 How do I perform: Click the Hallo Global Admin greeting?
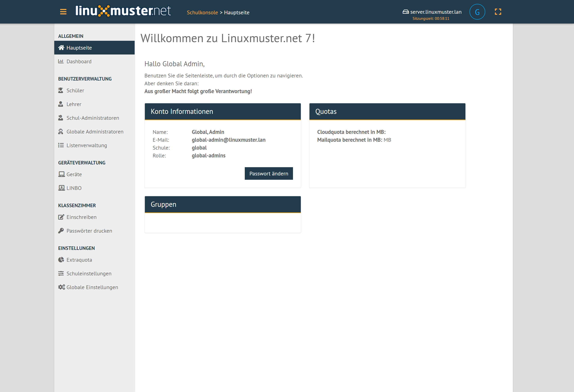(x=174, y=64)
